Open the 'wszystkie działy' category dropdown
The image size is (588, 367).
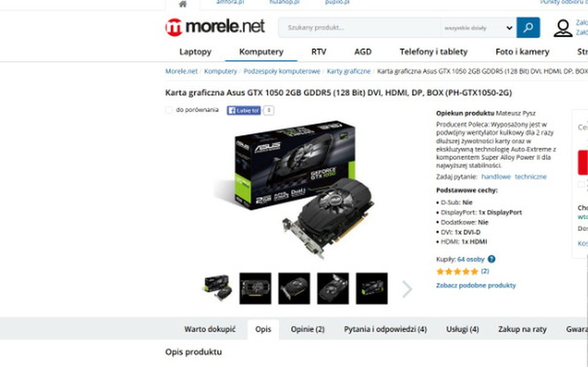pyautogui.click(x=478, y=27)
